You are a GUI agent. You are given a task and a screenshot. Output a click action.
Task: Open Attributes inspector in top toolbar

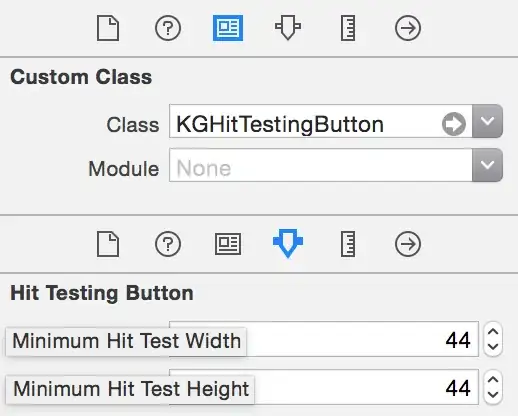click(x=288, y=27)
